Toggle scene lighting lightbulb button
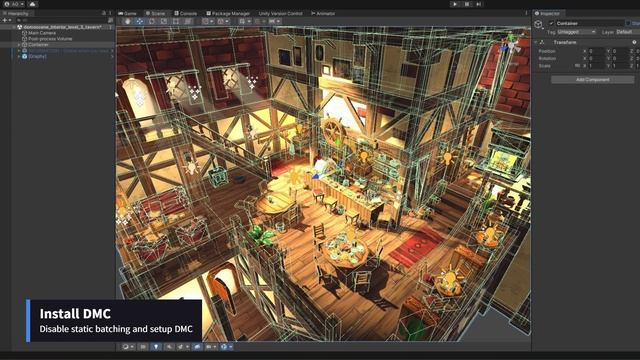This screenshot has height=360, width=640. coord(156,347)
